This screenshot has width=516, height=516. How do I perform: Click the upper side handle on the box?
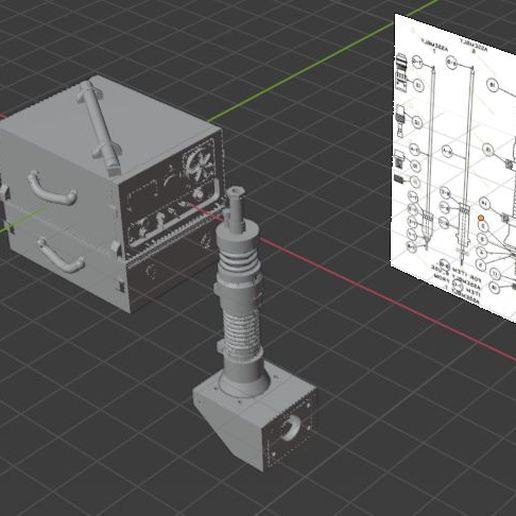pos(52,188)
